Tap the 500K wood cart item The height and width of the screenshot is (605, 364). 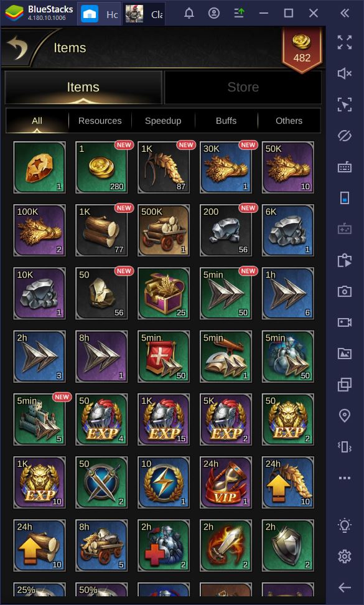[x=164, y=230]
